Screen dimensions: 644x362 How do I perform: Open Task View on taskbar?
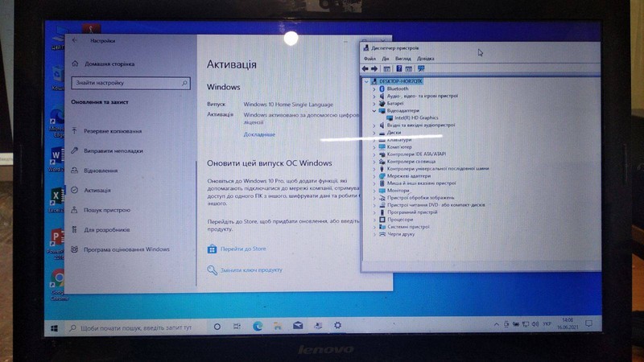tap(237, 327)
